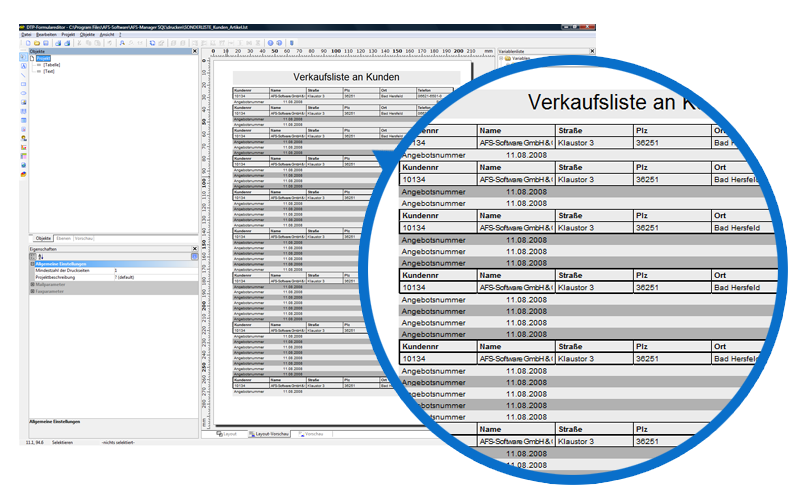Click the Projektbeschreibung value field
809x488 pixels.
(155, 277)
